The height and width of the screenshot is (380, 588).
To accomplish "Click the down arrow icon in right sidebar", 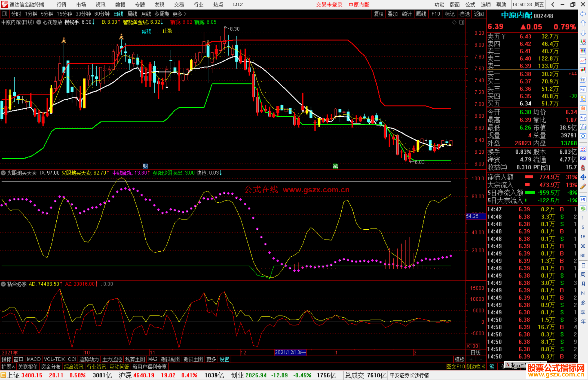I will [x=583, y=33].
